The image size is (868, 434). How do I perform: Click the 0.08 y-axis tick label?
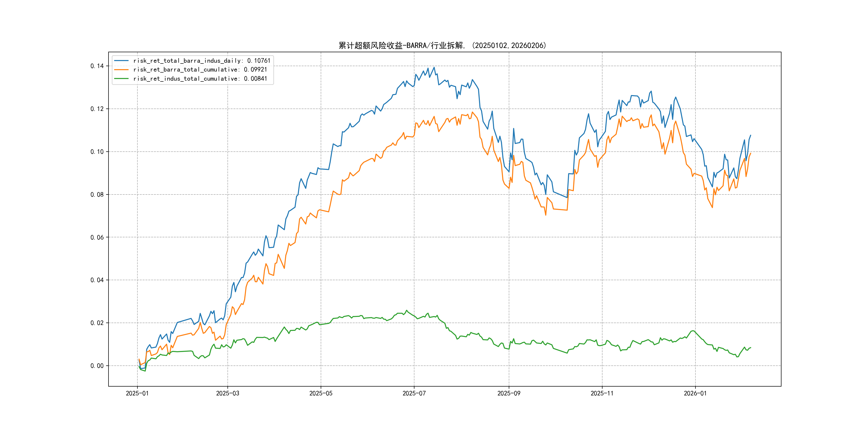click(x=97, y=194)
